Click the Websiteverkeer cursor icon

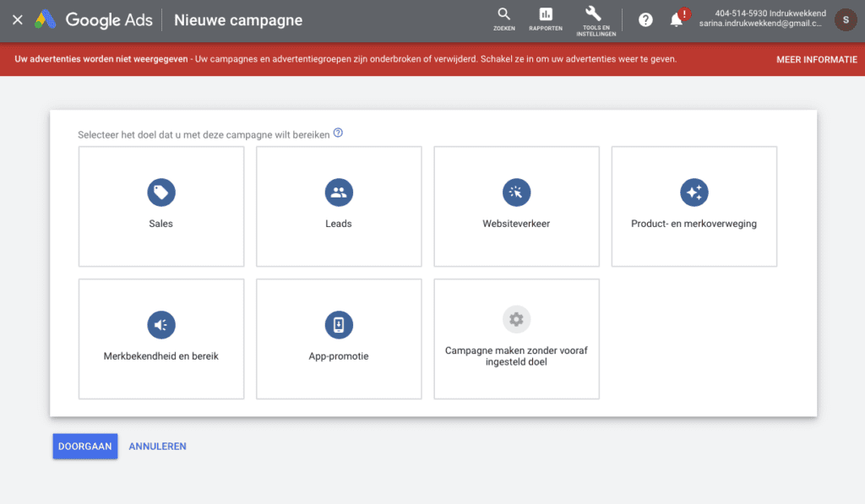point(516,192)
